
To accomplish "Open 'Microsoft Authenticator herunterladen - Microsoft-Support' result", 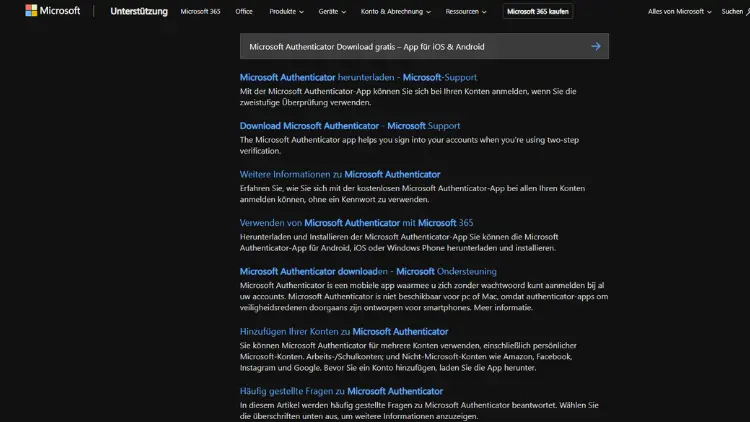I will point(358,77).
